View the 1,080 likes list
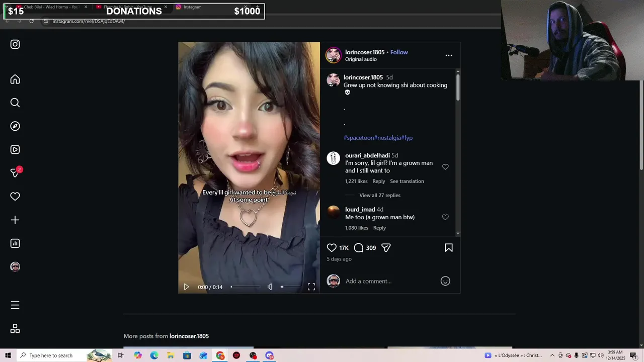The height and width of the screenshot is (362, 644). click(357, 228)
